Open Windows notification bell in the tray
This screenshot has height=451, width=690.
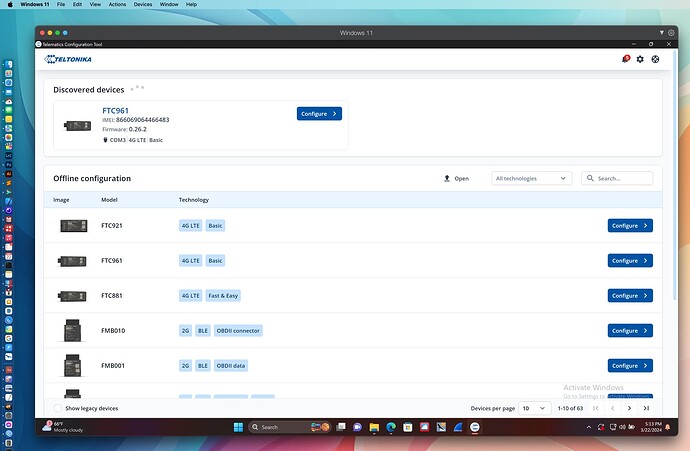pos(668,427)
